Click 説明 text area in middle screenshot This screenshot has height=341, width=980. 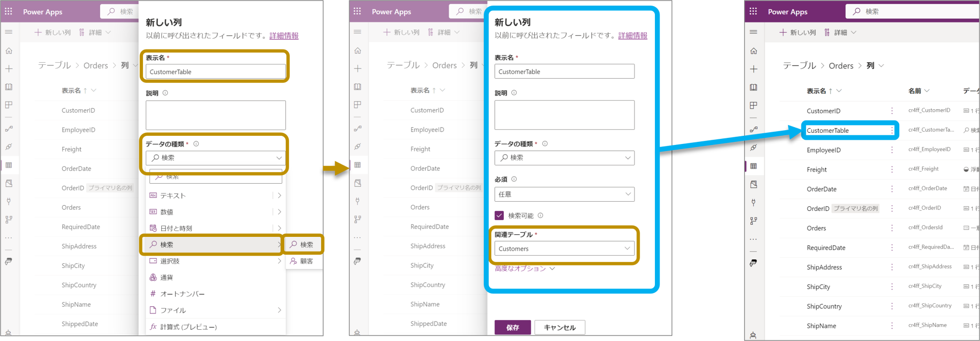pyautogui.click(x=565, y=115)
